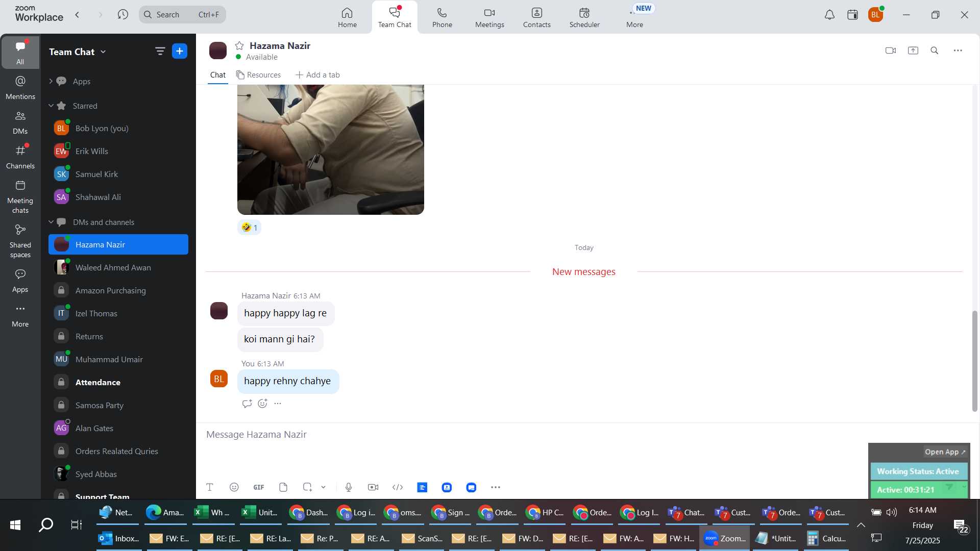Image resolution: width=980 pixels, height=551 pixels.
Task: Open the Attendance channel
Action: point(118,382)
